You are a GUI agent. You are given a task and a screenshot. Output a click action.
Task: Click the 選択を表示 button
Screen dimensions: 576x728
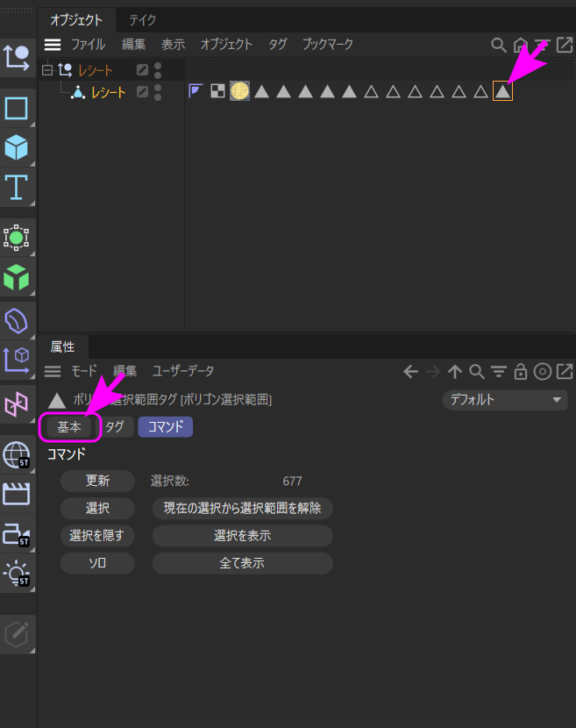[242, 536]
